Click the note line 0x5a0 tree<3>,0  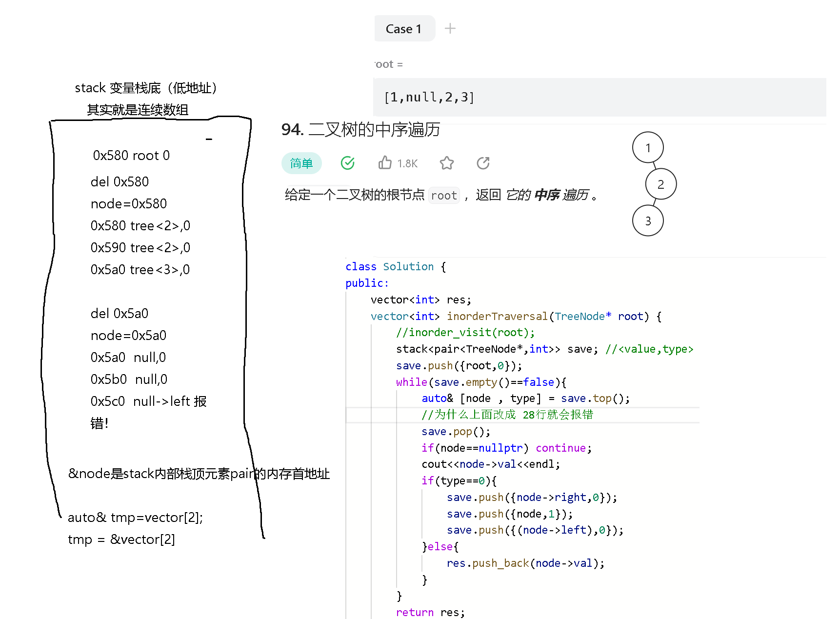[140, 270]
